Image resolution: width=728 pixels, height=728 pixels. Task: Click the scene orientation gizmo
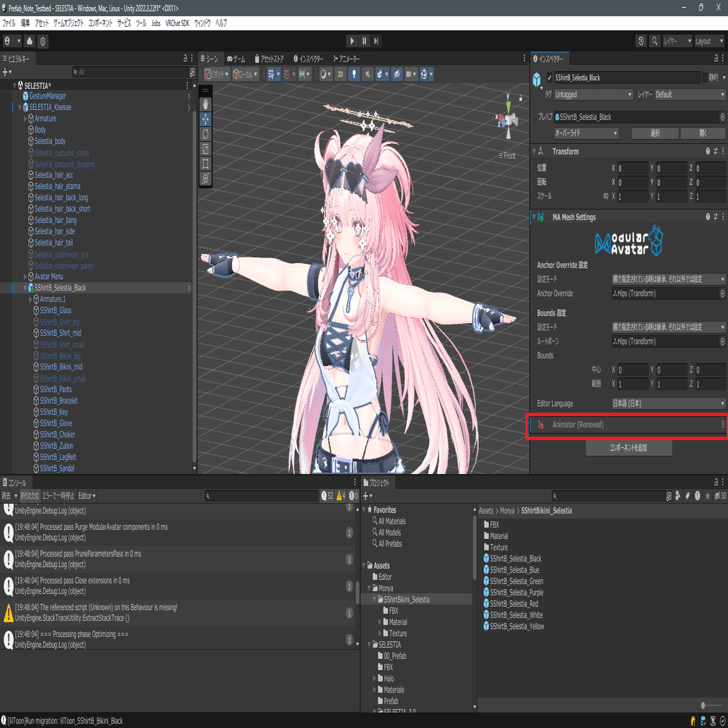pos(509,119)
